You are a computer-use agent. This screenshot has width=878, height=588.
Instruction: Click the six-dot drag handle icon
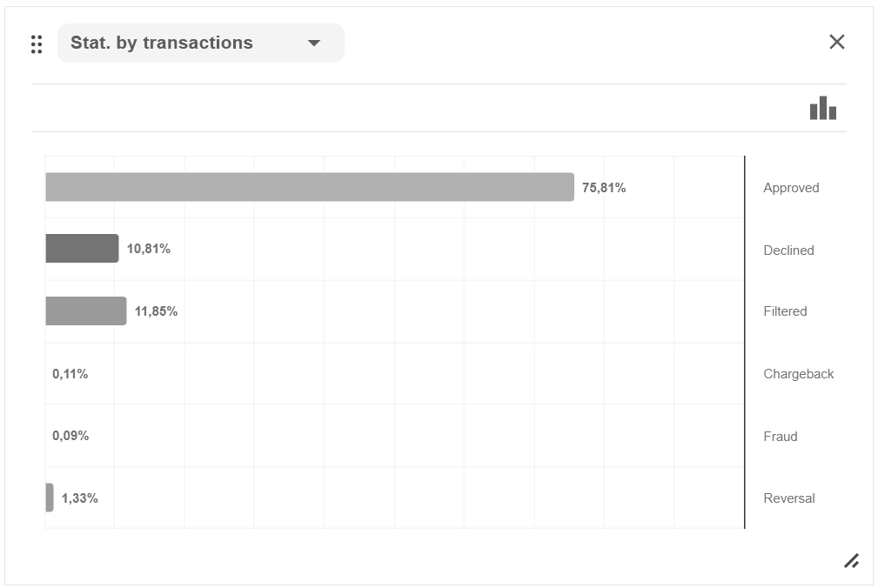(x=36, y=44)
